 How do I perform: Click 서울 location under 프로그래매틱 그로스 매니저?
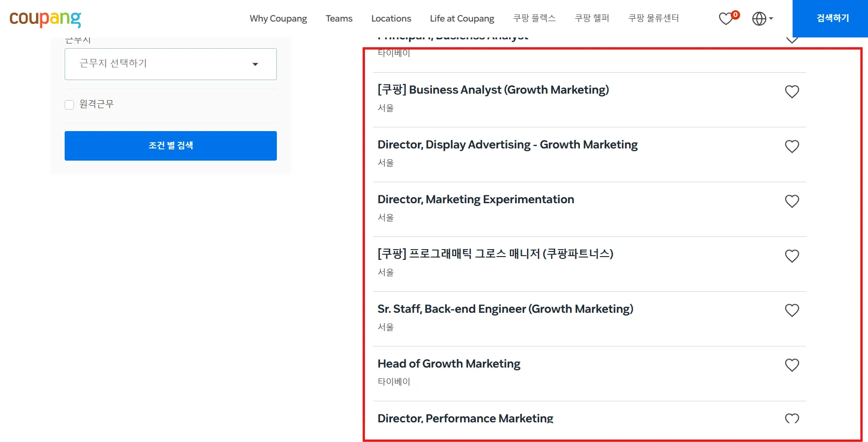coord(386,272)
